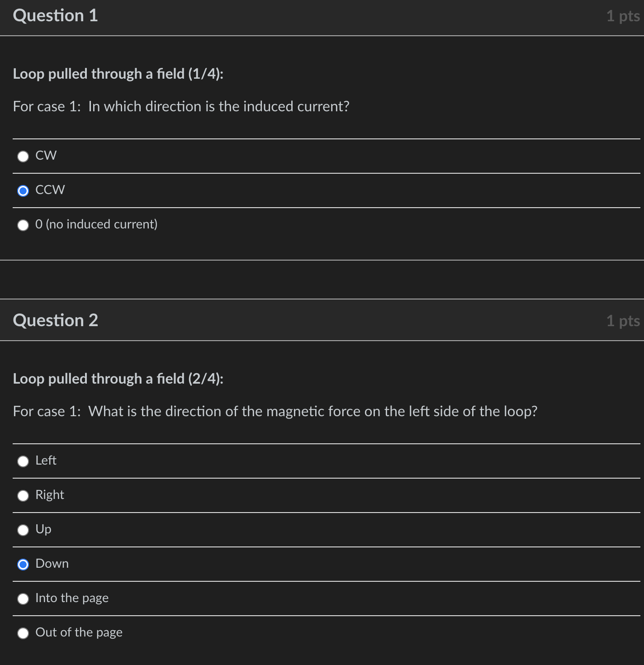Click the CW option label text
Viewport: 644px width, 665px height.
tap(46, 156)
